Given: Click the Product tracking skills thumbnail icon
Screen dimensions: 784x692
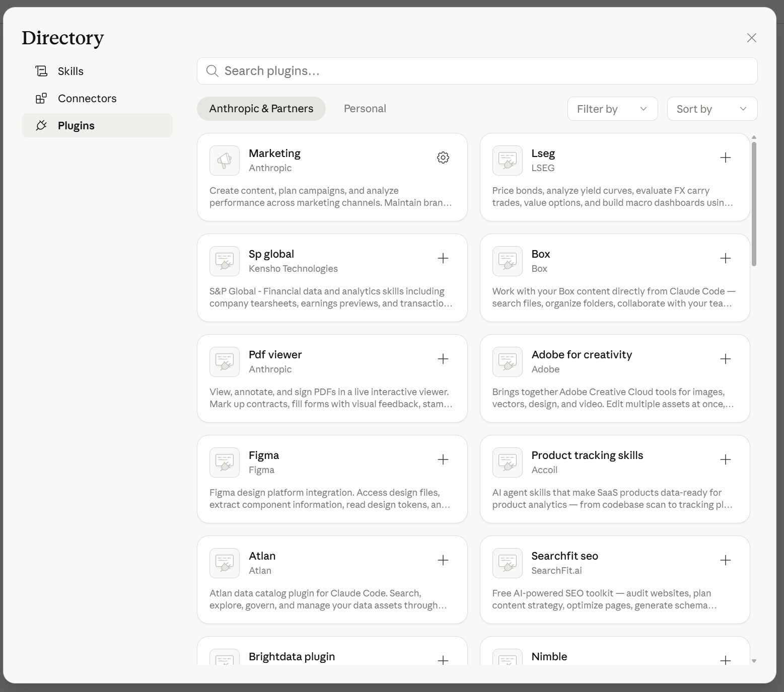Looking at the screenshot, I should coord(508,463).
